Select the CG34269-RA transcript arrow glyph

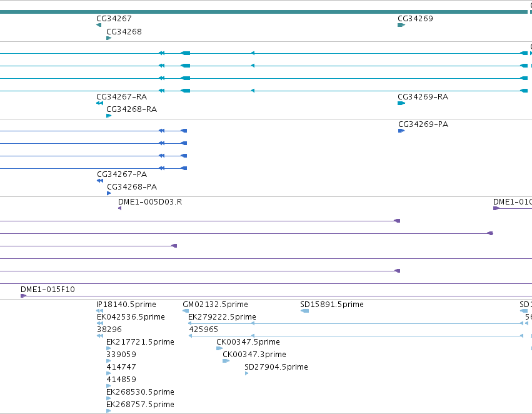click(x=401, y=103)
